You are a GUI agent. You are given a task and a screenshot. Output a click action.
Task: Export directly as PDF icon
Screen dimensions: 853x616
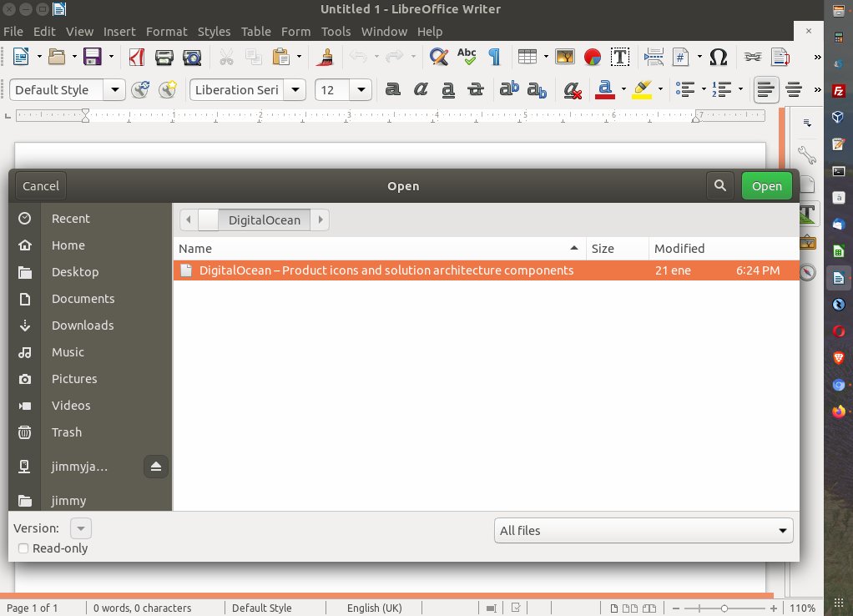pos(137,57)
